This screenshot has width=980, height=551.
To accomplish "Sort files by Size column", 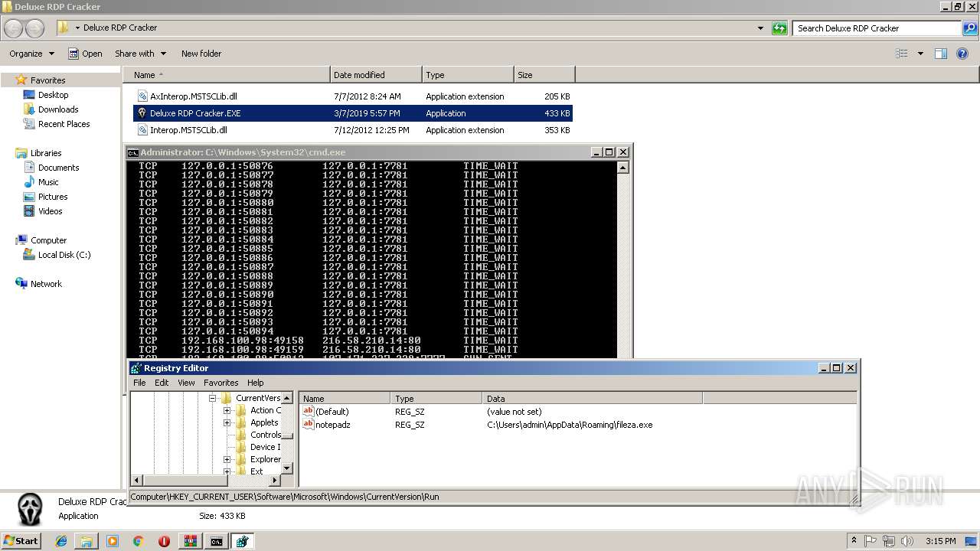I will [x=544, y=75].
